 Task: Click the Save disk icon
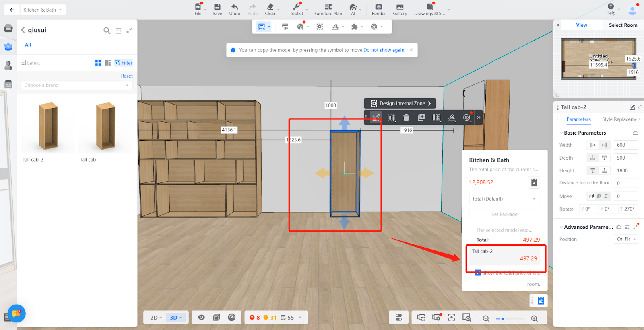point(217,7)
